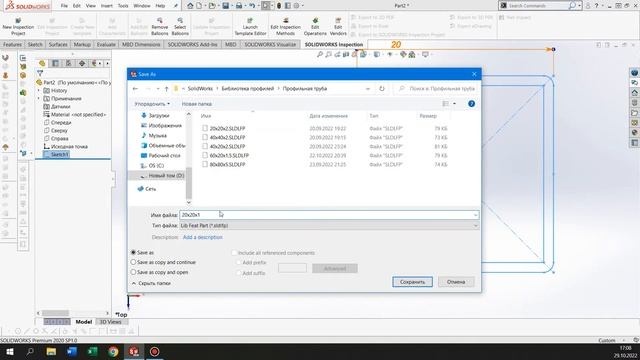
Task: Tick checkbox next to 40x20x2.SLDLFP
Action: pyautogui.click(x=205, y=146)
